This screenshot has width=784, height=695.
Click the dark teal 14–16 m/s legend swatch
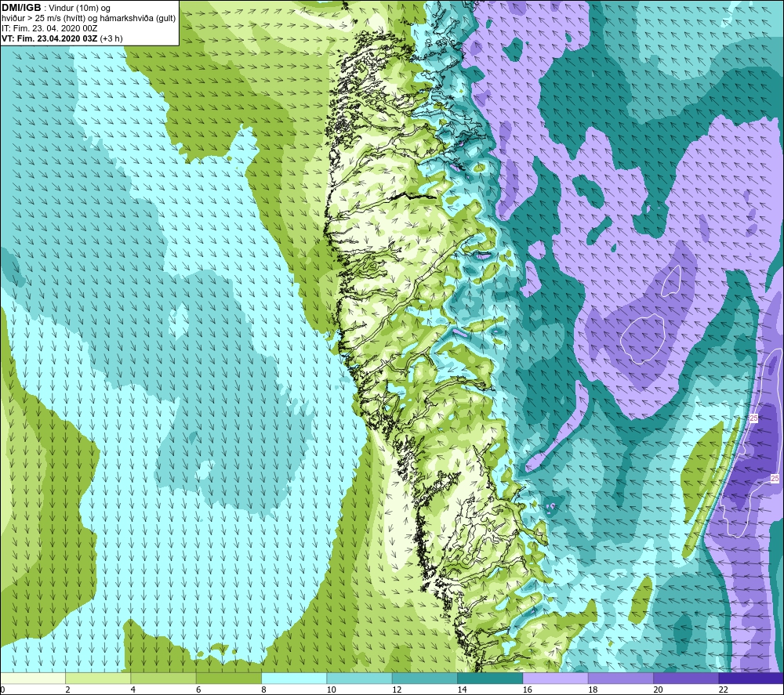pyautogui.click(x=490, y=678)
